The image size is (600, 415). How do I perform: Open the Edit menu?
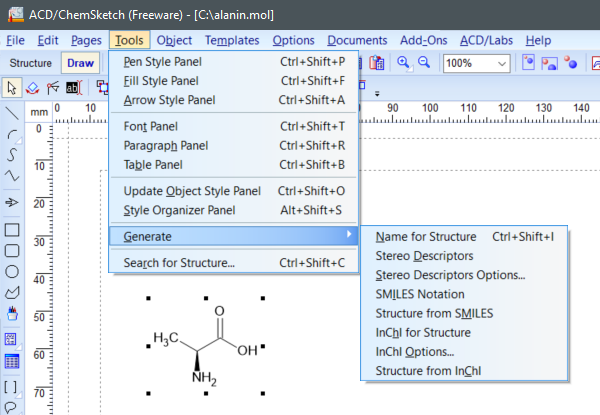pos(48,40)
